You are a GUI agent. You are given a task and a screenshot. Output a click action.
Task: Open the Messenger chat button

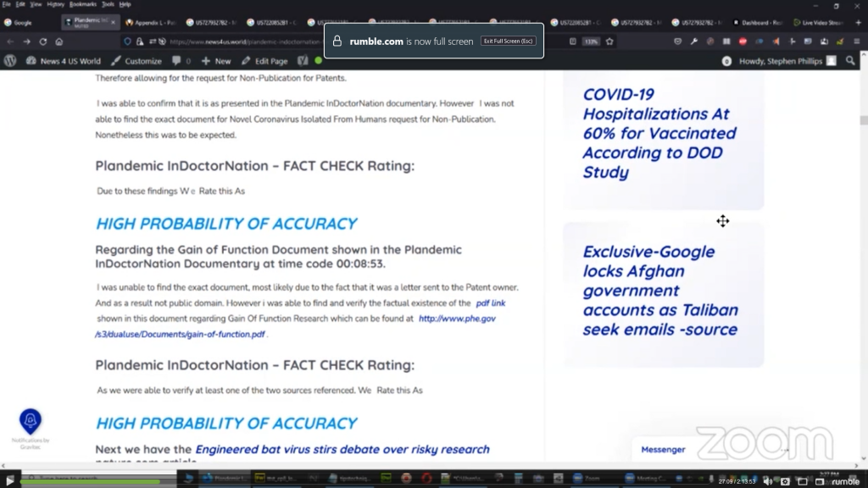pyautogui.click(x=663, y=450)
